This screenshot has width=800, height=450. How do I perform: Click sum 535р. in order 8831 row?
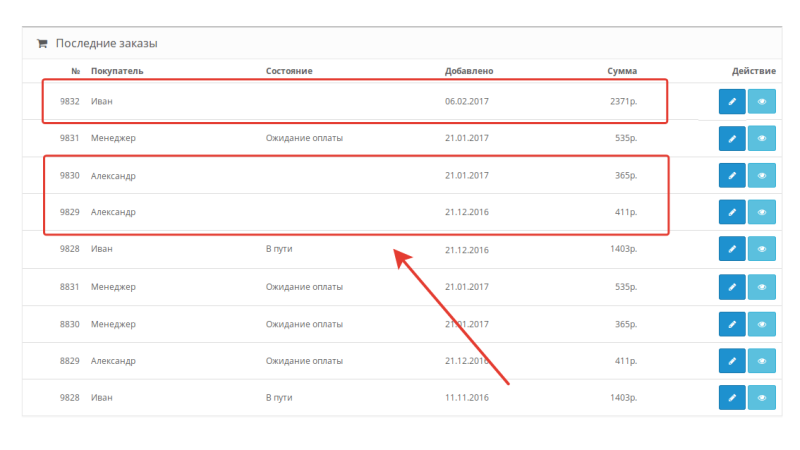[626, 287]
